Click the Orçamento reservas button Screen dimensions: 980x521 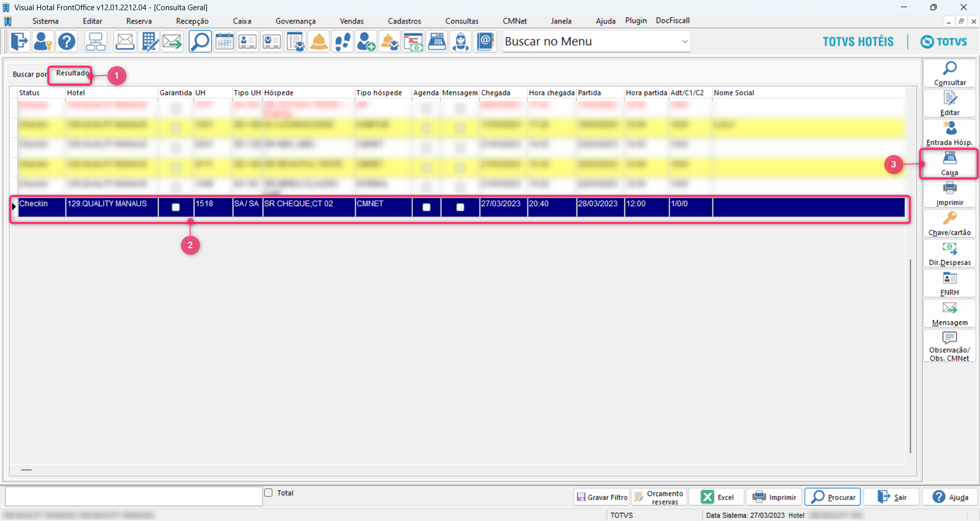659,497
